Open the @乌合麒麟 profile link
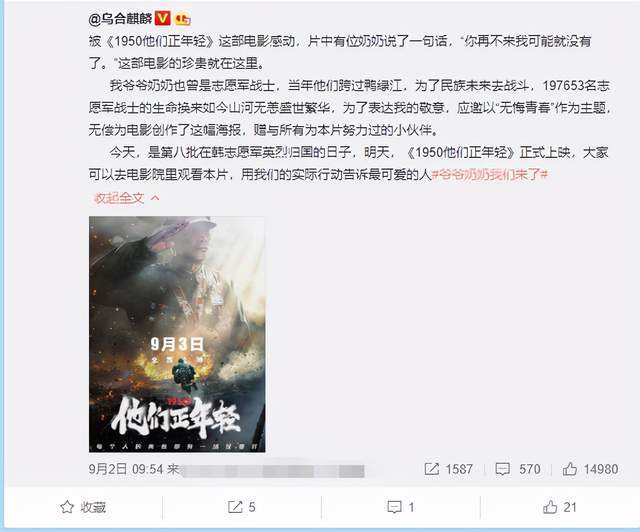640x532 pixels. (x=120, y=19)
